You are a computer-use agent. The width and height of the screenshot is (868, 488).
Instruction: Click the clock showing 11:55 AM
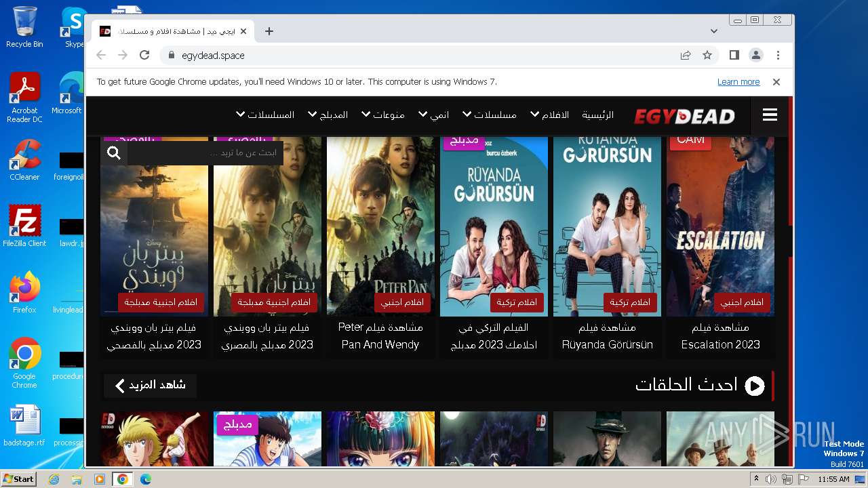[x=833, y=479]
